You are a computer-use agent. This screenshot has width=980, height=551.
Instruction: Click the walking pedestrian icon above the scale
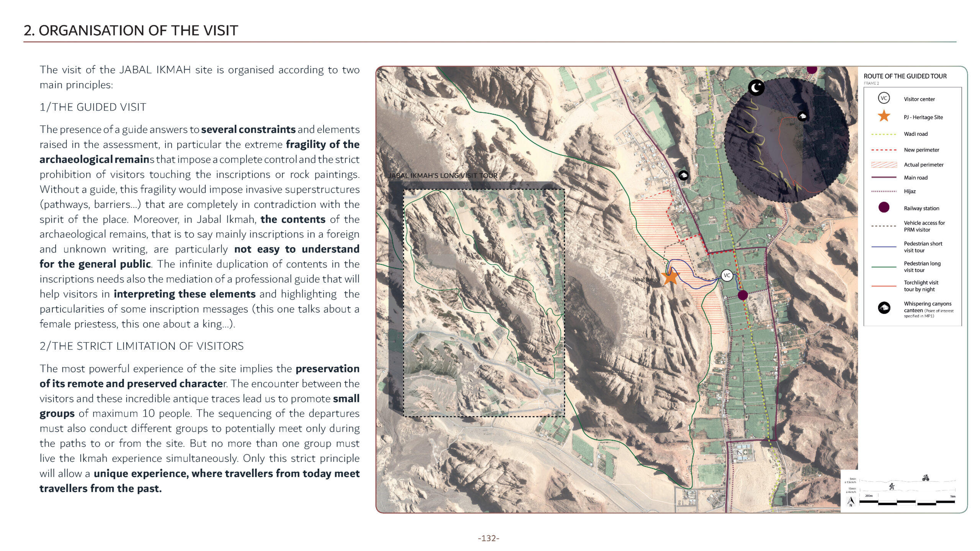pos(892,487)
